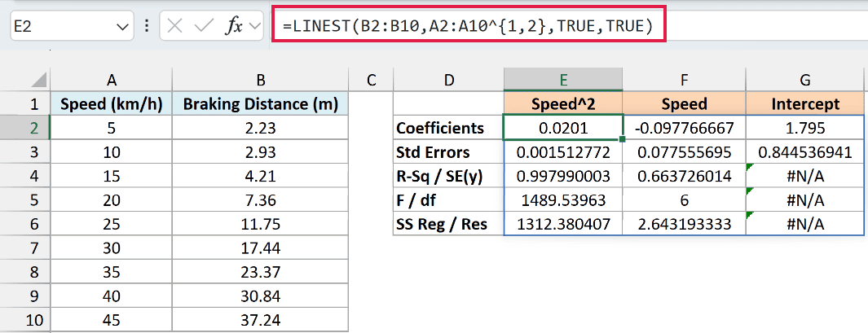The width and height of the screenshot is (868, 333).
Task: Select braking distance cell 11.75
Action: coord(260,224)
